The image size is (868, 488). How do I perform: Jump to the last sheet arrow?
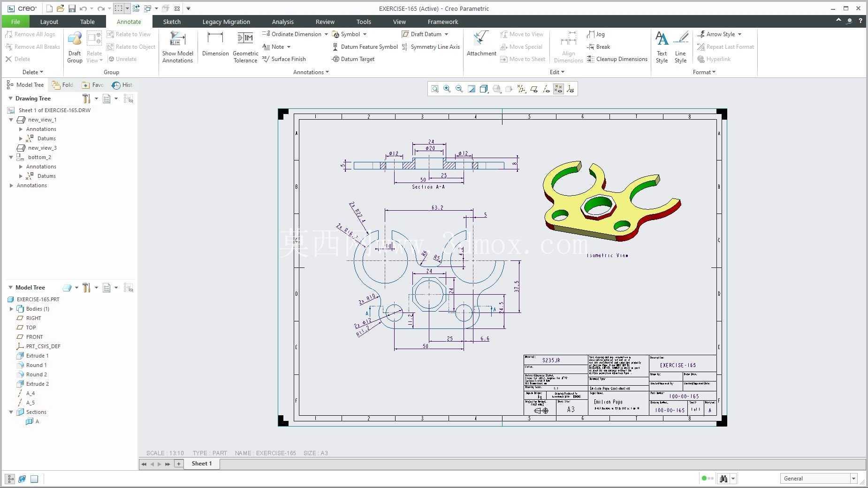click(168, 464)
